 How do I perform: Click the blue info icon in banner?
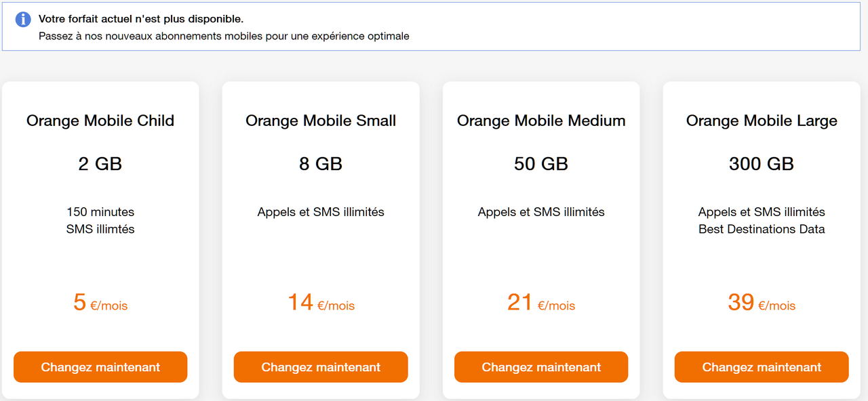23,19
